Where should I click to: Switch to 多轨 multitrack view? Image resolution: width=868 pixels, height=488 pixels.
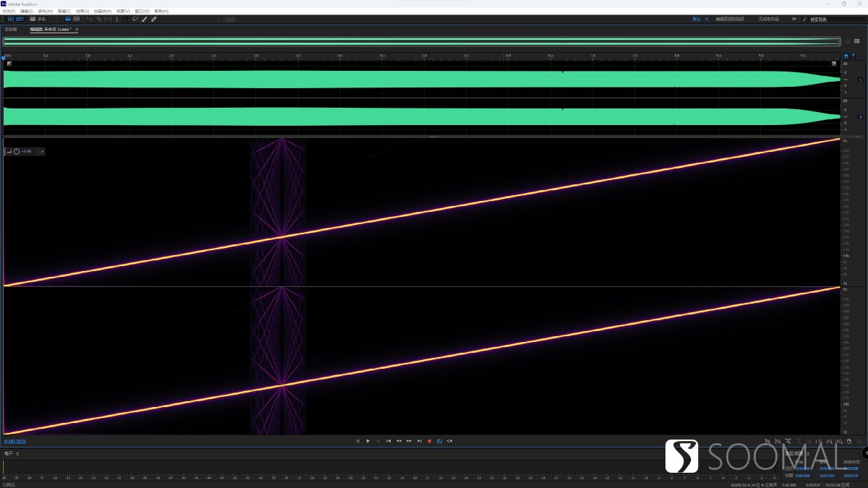point(38,19)
